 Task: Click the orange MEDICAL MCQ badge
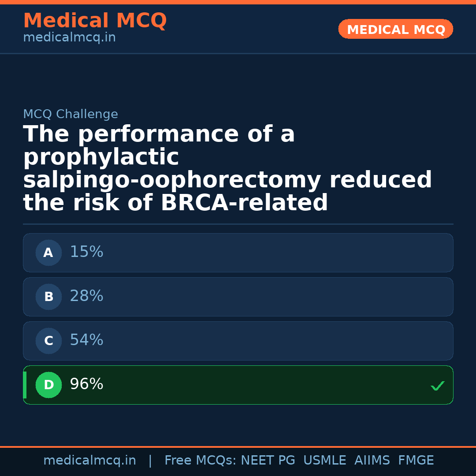[395, 30]
